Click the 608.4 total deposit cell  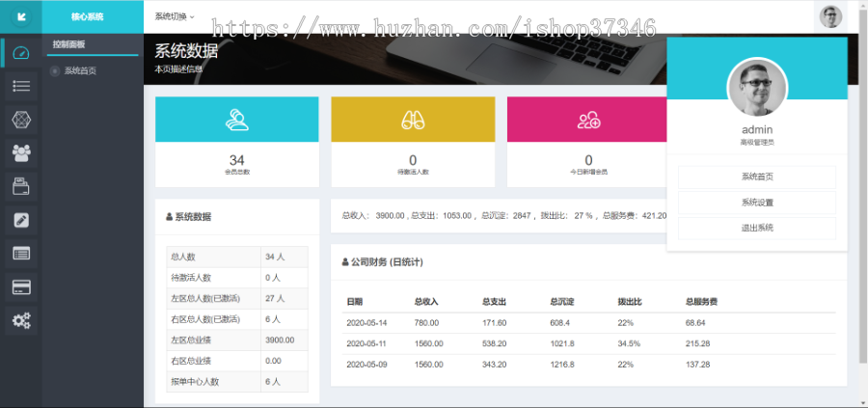click(560, 323)
